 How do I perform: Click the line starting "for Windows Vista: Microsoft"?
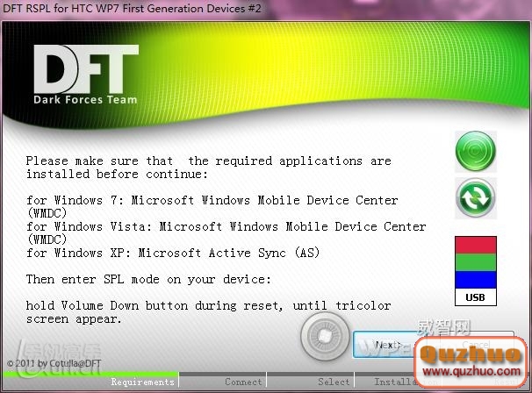226,233
